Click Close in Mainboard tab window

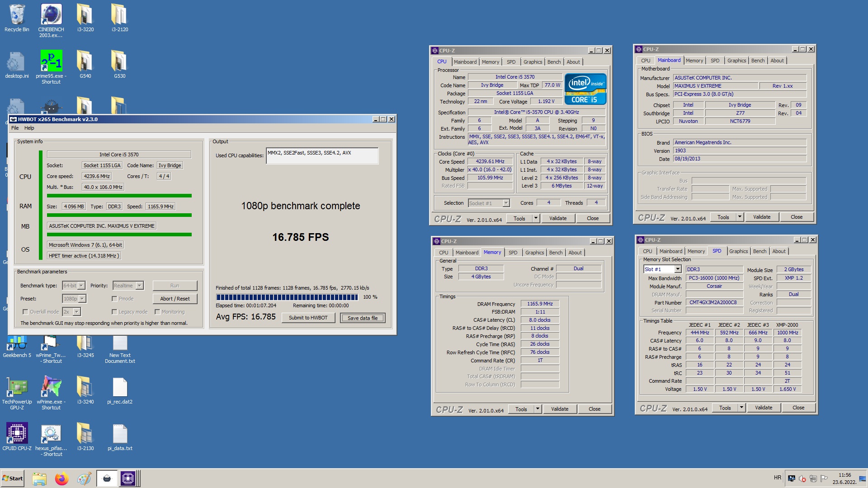pos(797,217)
